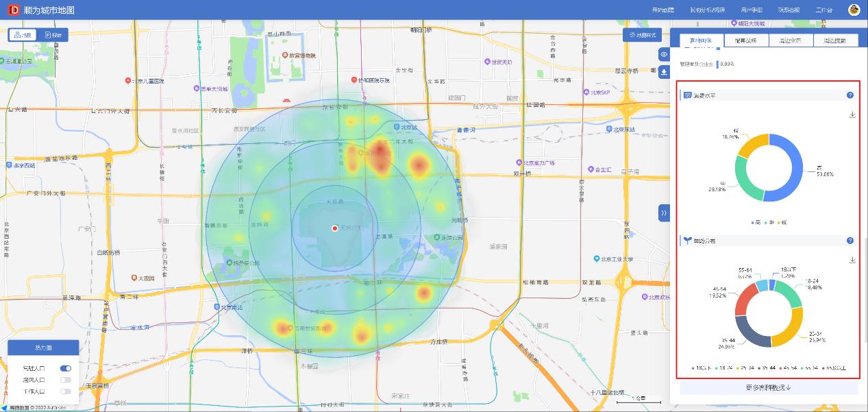Download the 消费水平 chart
Screen dimensions: 868x412
[x=852, y=114]
